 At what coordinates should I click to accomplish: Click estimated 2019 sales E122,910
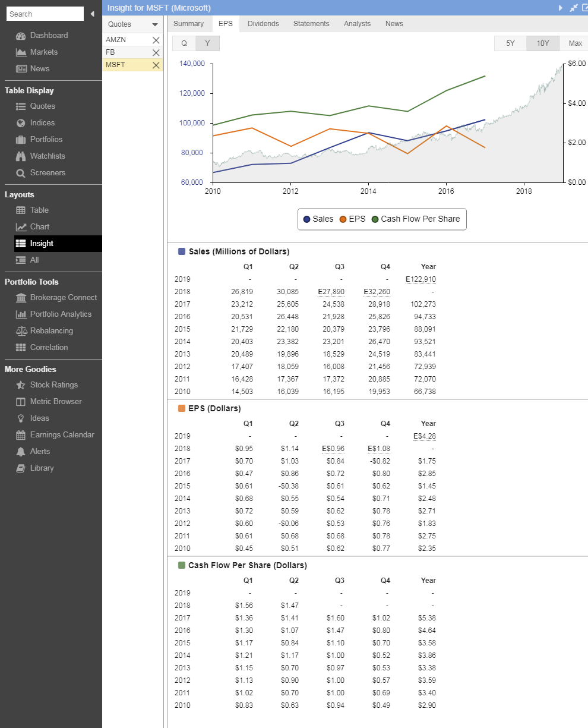coord(421,279)
